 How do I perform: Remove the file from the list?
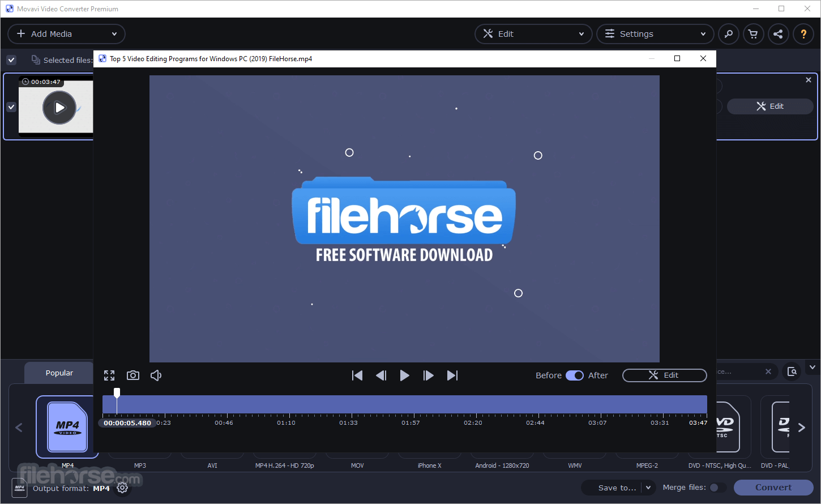809,80
